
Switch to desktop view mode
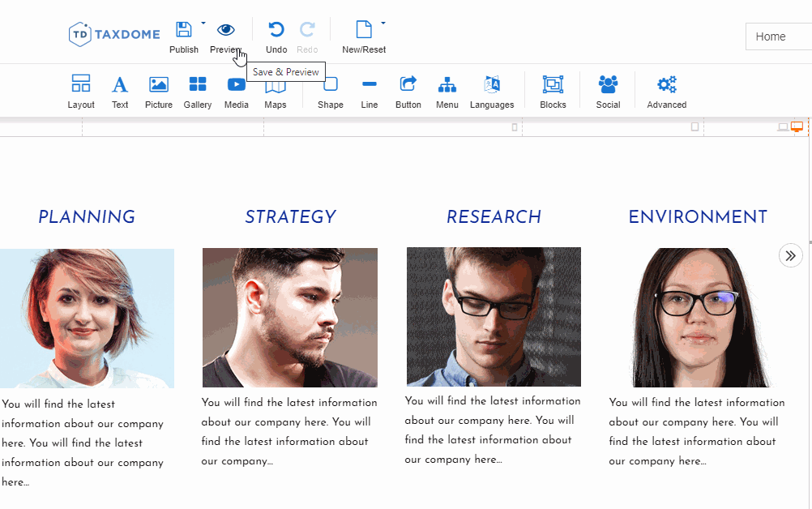(797, 127)
